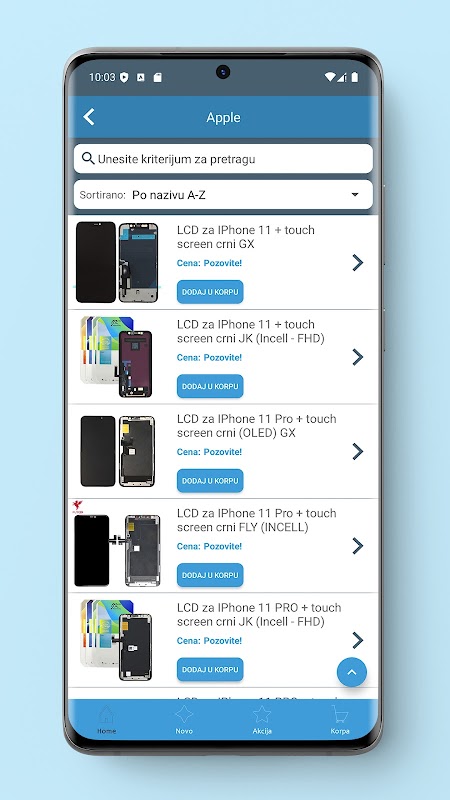This screenshot has height=800, width=450.
Task: Tap thumbnail of iPhone 11 PRO JK LCD
Action: [x=117, y=640]
